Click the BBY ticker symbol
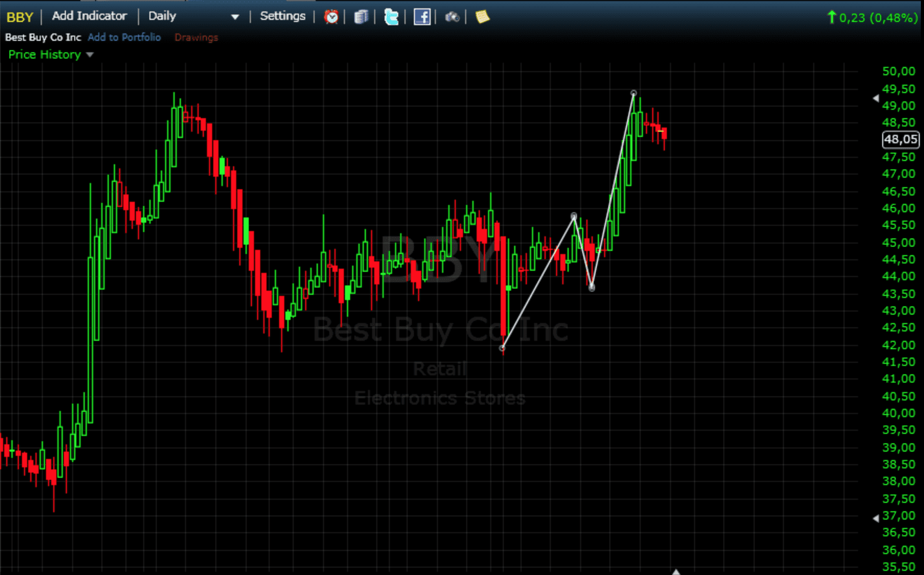The image size is (924, 575). pos(20,17)
